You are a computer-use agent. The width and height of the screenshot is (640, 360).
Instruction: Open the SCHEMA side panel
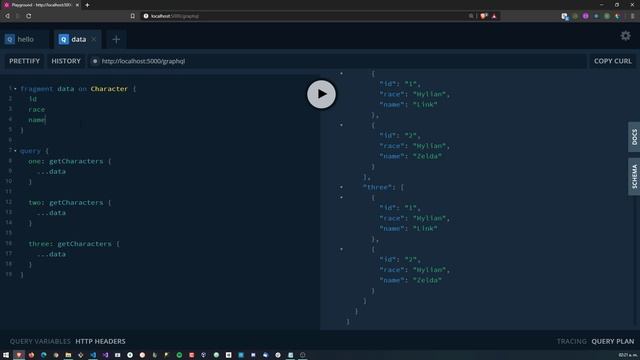[x=634, y=176]
